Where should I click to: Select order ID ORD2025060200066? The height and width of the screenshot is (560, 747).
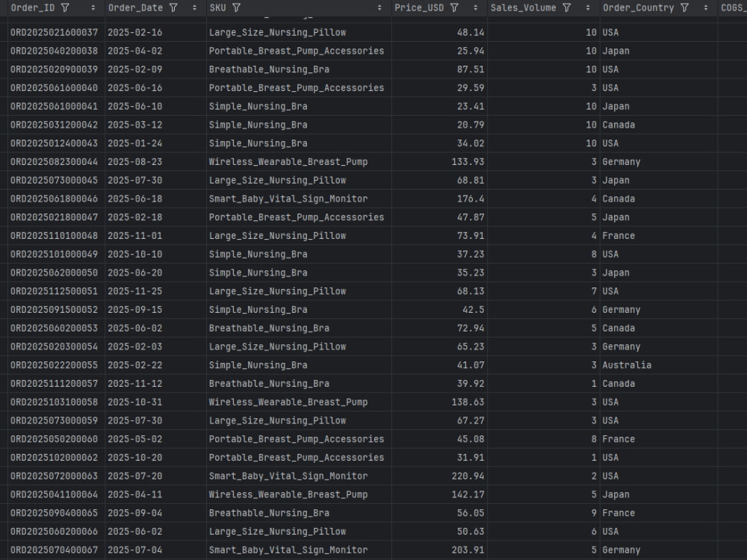pos(55,532)
